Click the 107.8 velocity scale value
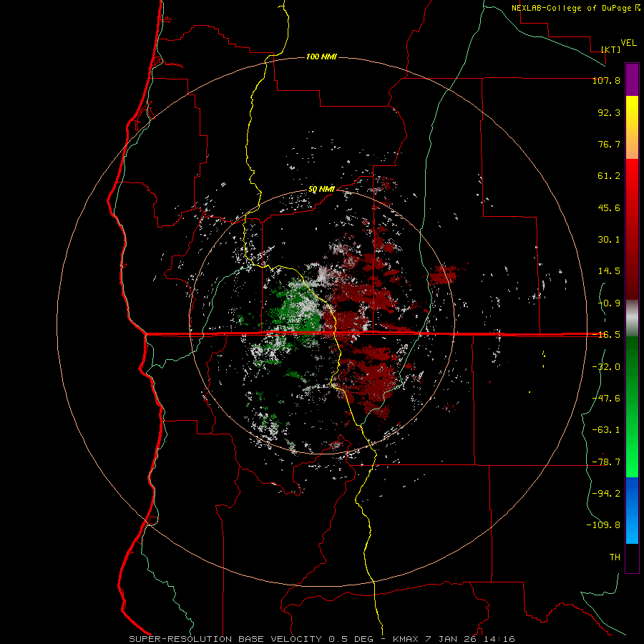Image resolution: width=644 pixels, height=644 pixels. (x=606, y=80)
